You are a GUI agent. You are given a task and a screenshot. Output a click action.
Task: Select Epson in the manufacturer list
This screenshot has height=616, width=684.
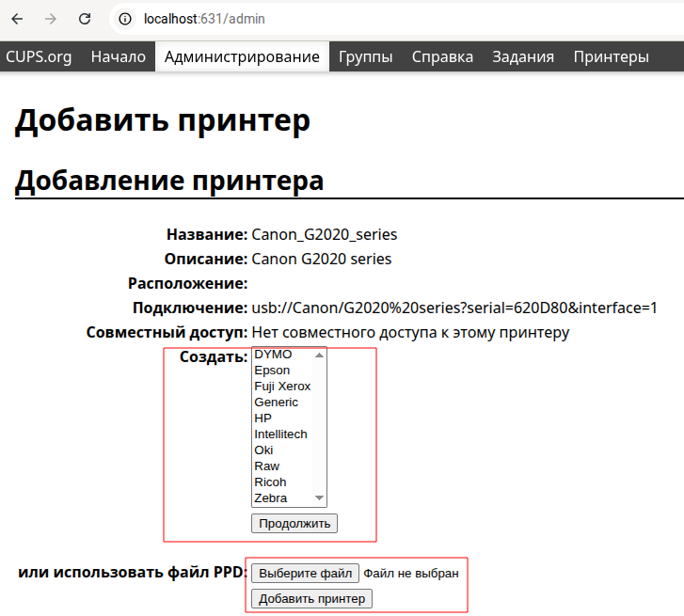pyautogui.click(x=272, y=371)
